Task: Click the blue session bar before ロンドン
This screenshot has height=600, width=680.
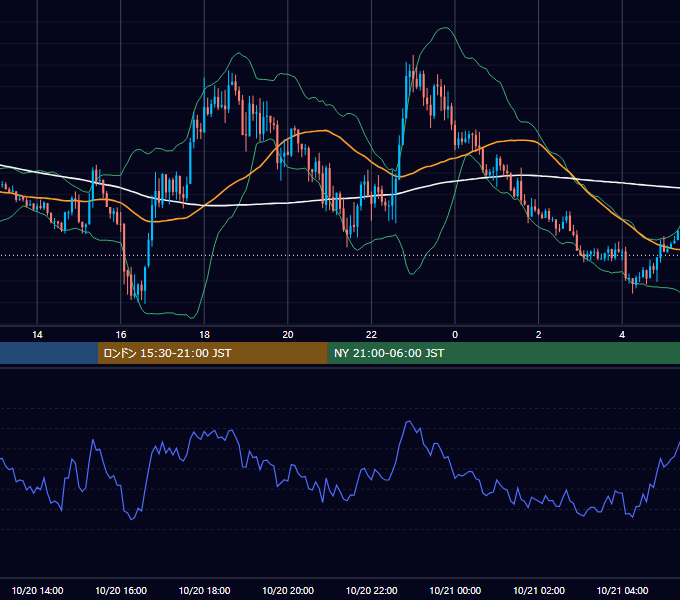Action: tap(49, 353)
